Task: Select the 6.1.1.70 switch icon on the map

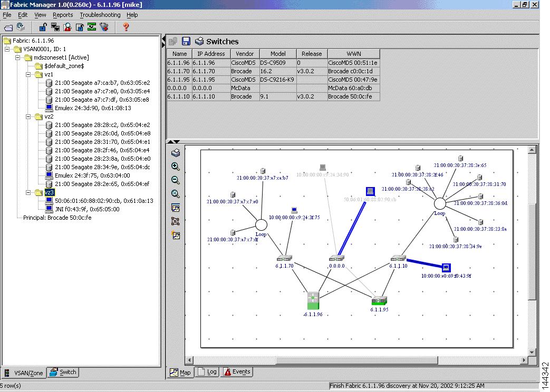Action: [x=284, y=258]
